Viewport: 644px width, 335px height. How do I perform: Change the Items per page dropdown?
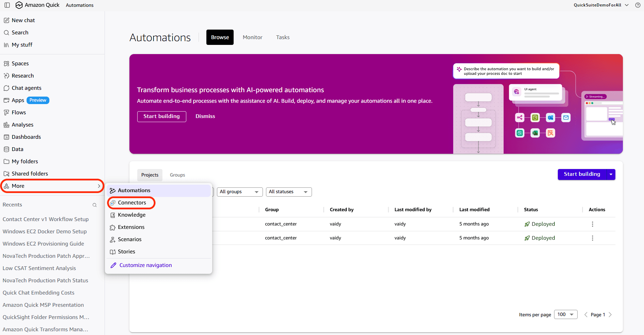(566, 315)
